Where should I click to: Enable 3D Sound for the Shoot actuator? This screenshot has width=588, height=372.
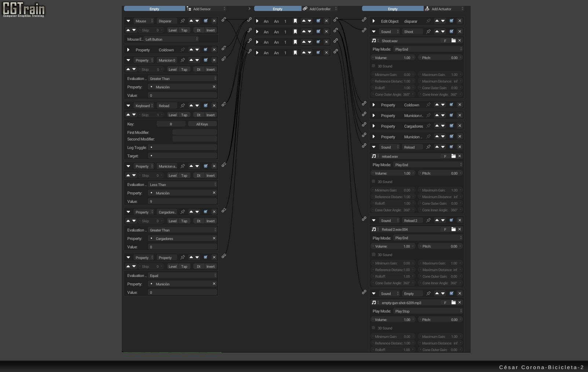[373, 66]
